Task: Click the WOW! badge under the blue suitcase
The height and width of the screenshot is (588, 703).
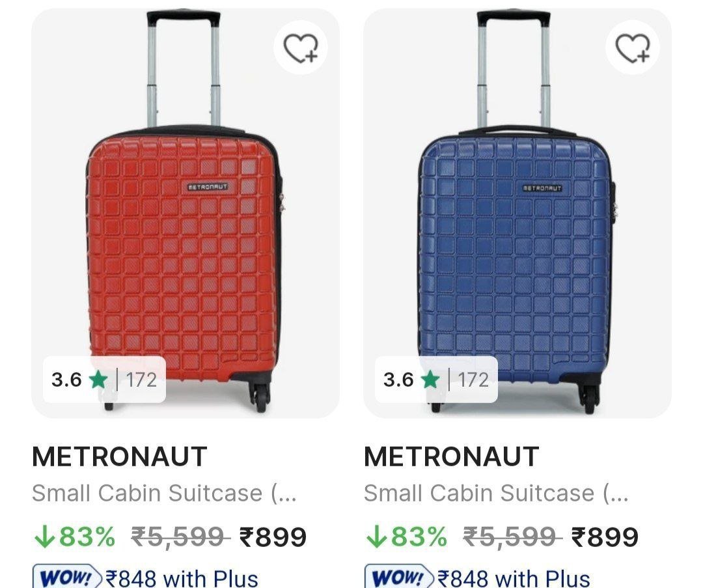Action: coord(398,576)
